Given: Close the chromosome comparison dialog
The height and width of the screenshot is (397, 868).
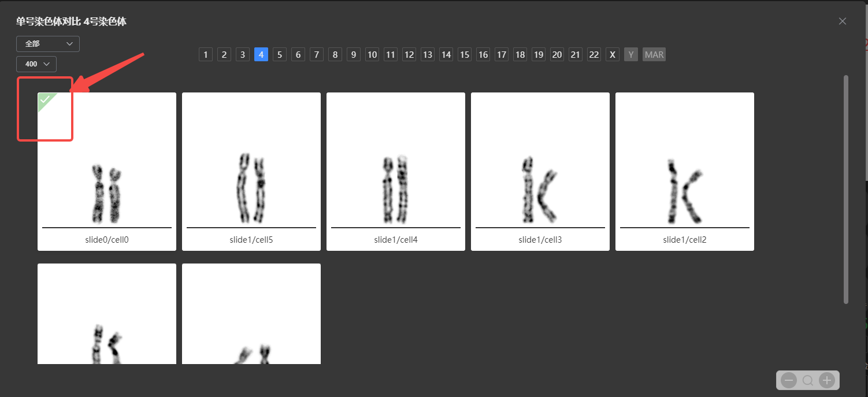Looking at the screenshot, I should click(843, 21).
